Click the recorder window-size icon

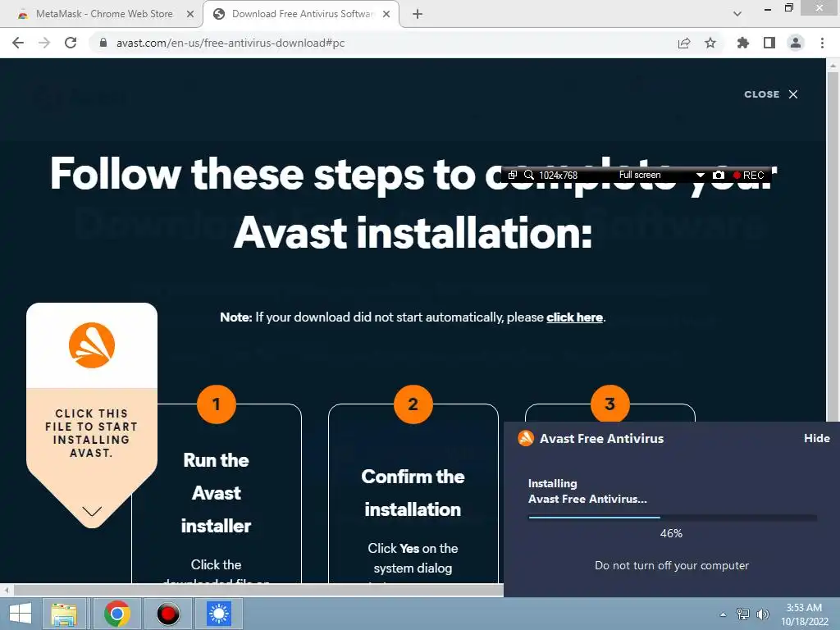[512, 176]
